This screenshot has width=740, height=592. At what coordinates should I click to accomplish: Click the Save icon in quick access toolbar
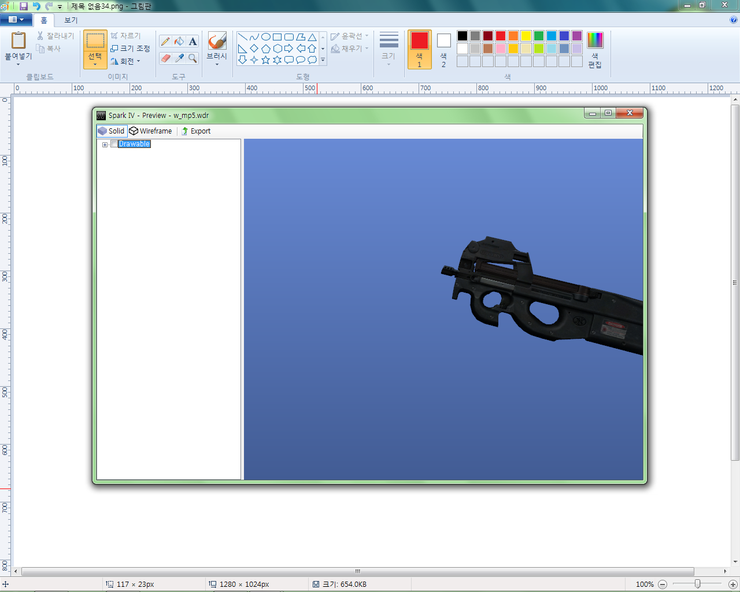pos(23,6)
